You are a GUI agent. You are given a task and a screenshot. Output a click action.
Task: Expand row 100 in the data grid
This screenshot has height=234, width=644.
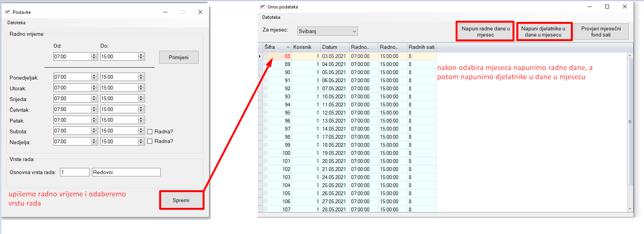(x=265, y=153)
